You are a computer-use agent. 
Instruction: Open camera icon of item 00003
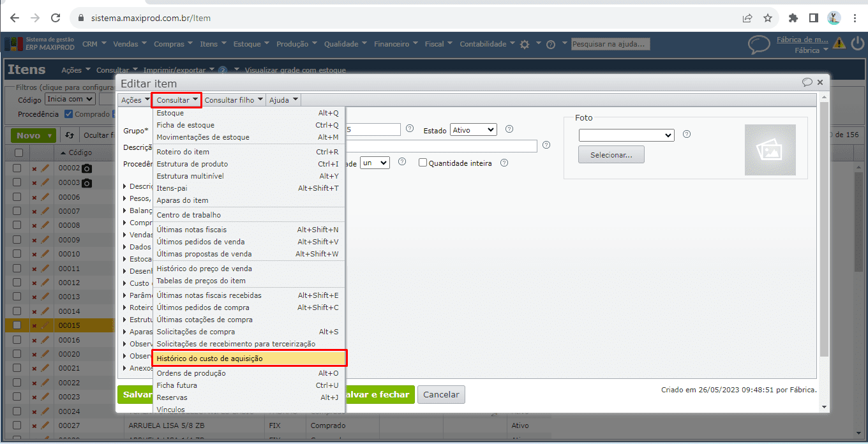[x=87, y=183]
